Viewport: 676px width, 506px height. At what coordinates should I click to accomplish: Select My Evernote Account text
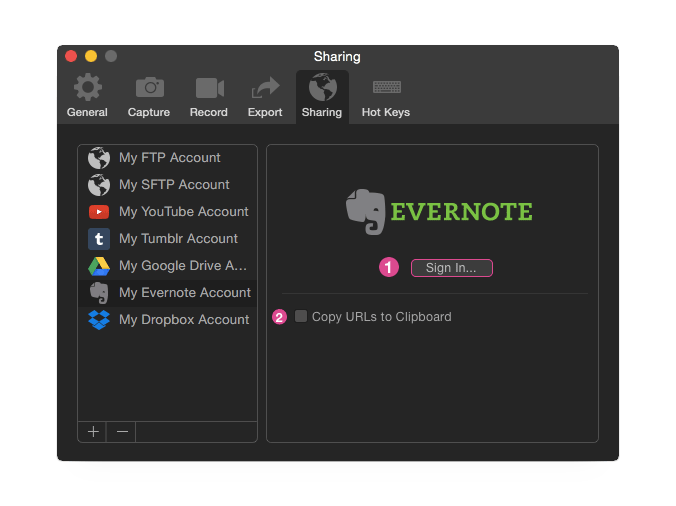pyautogui.click(x=185, y=293)
